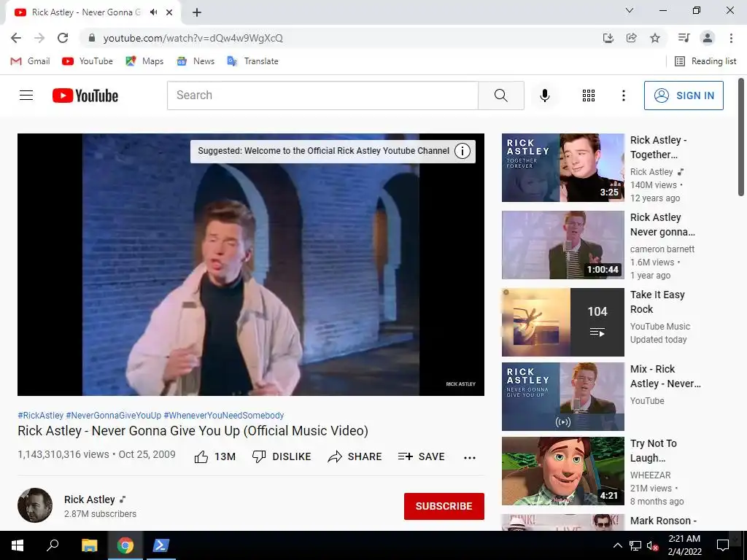Open the YouTube apps grid icon
This screenshot has height=560, width=747.
click(589, 96)
